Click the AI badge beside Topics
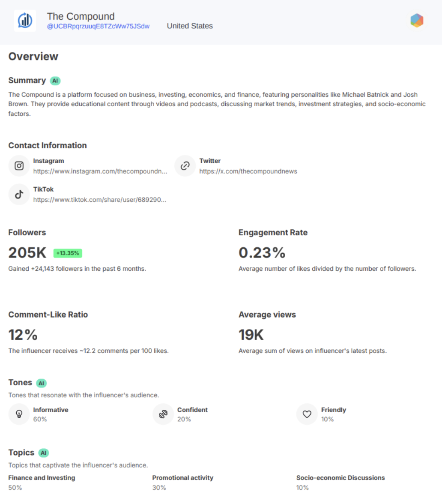Image resolution: width=442 pixels, height=504 pixels. coord(43,453)
